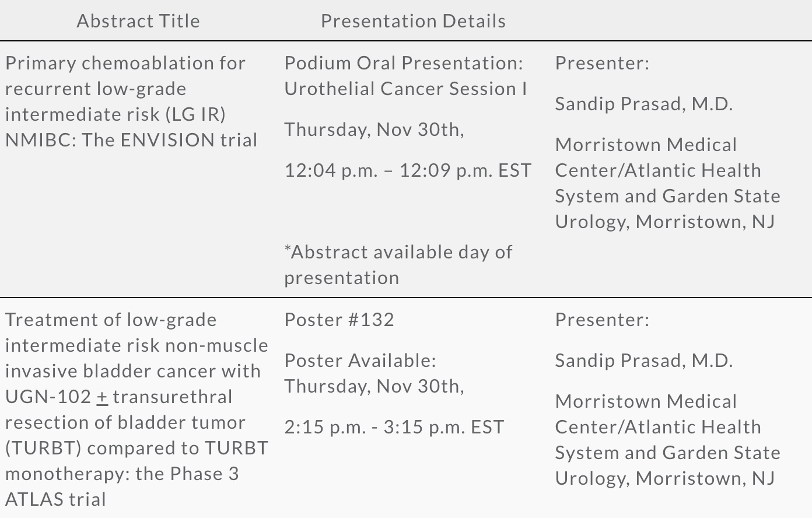
Task: Click the Abstract available day of presentation note
Action: click(398, 265)
